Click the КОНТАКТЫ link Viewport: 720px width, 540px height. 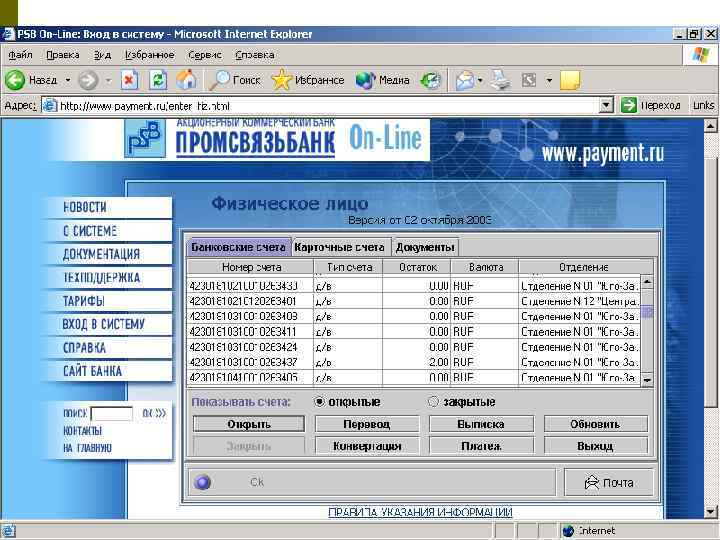(x=82, y=431)
